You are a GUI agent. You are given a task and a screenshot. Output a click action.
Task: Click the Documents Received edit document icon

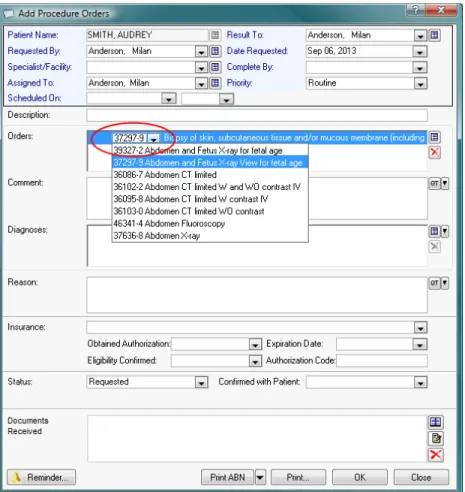(x=436, y=438)
